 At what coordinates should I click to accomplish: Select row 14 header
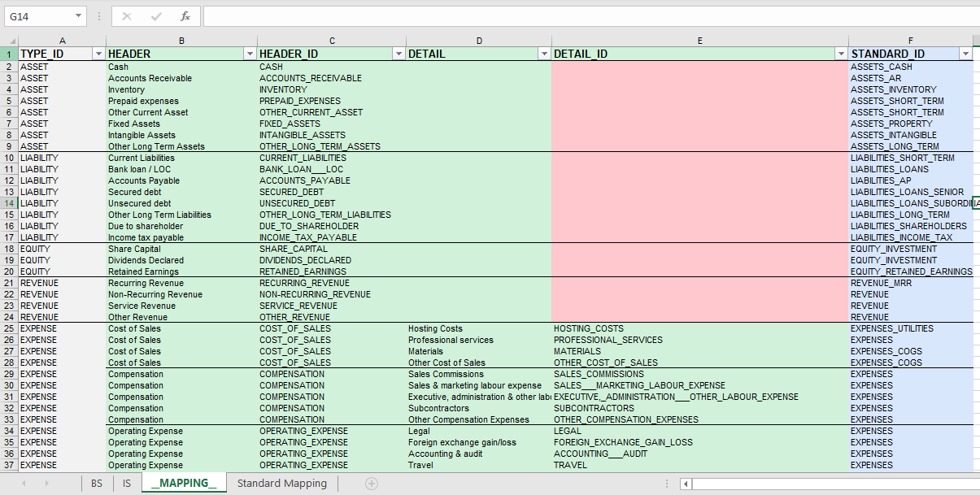pos(9,203)
